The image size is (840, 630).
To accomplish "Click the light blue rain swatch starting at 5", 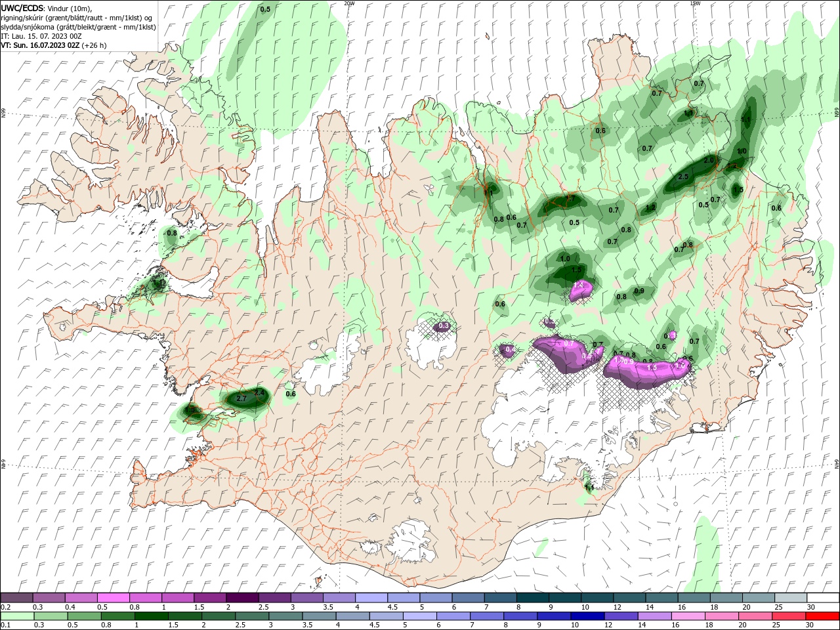I will 419,616.
